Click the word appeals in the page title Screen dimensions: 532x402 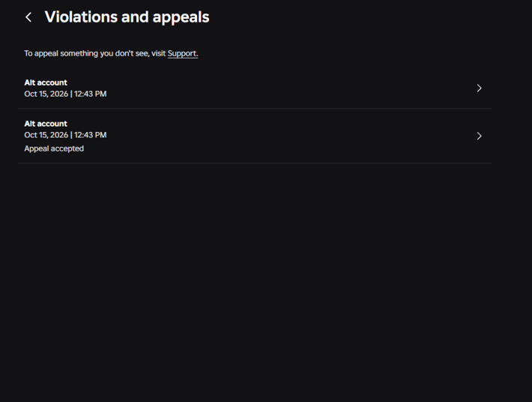point(181,18)
